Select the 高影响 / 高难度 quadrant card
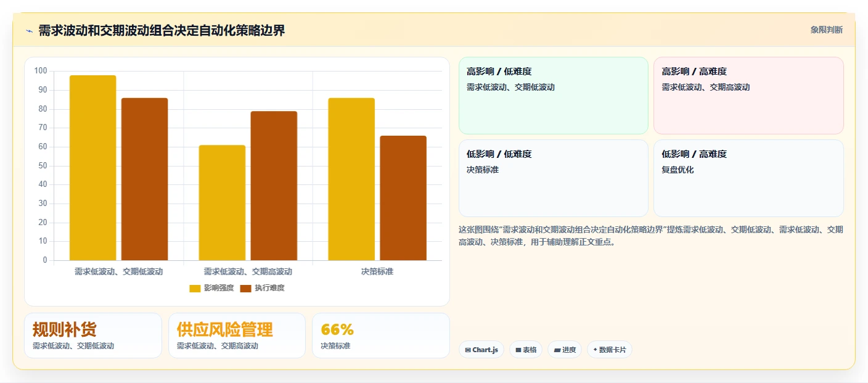Screen dimensions: 868x383 (748, 96)
